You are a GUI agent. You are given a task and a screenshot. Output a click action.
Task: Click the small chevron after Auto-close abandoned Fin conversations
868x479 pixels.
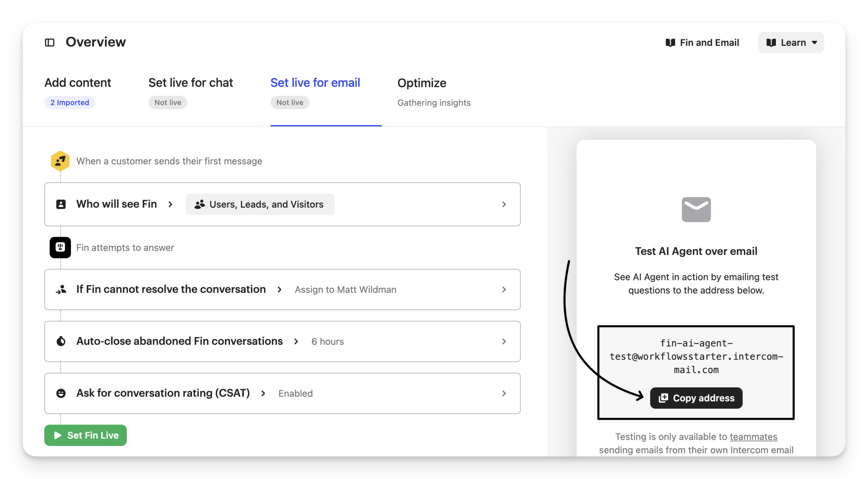(296, 342)
